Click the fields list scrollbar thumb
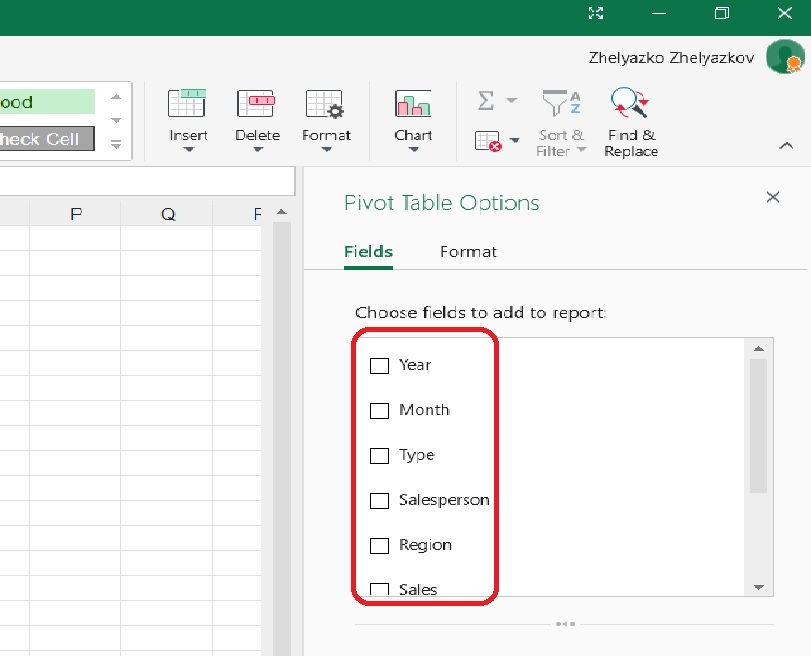The width and height of the screenshot is (811, 656). tap(758, 426)
